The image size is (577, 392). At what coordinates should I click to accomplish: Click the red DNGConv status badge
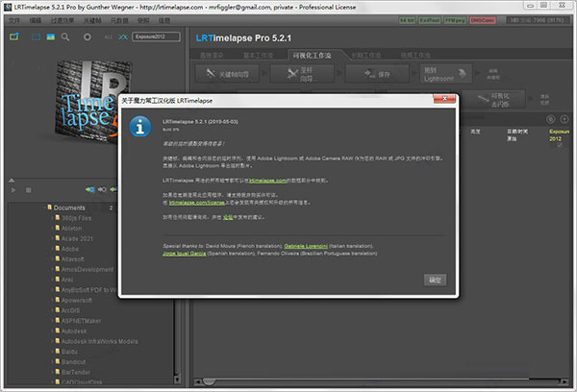483,20
